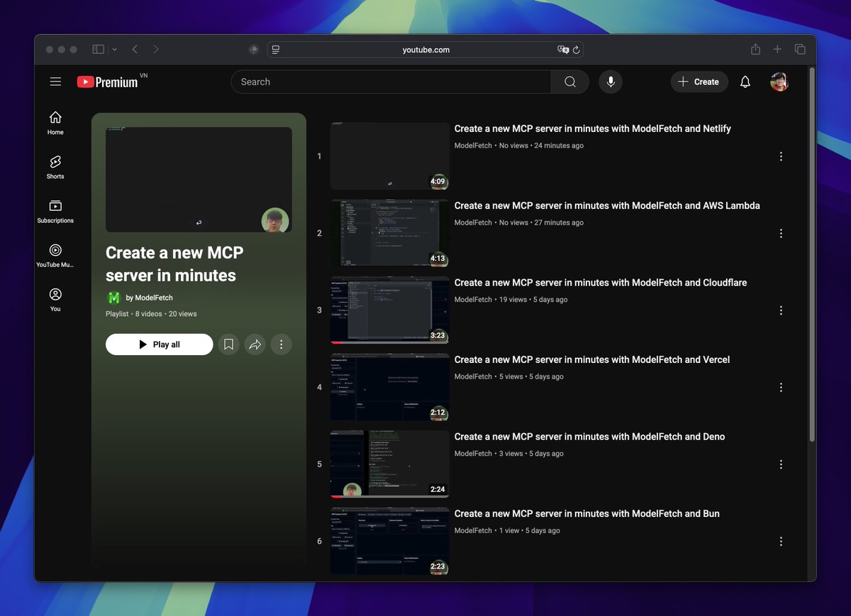The width and height of the screenshot is (851, 616).
Task: Open more options for Netlify video
Action: click(781, 156)
